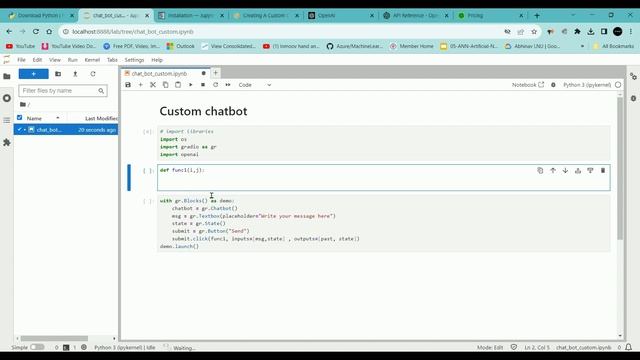Image resolution: width=640 pixels, height=360 pixels.
Task: Switch to the OpenAI browser tab
Action: pos(341,16)
